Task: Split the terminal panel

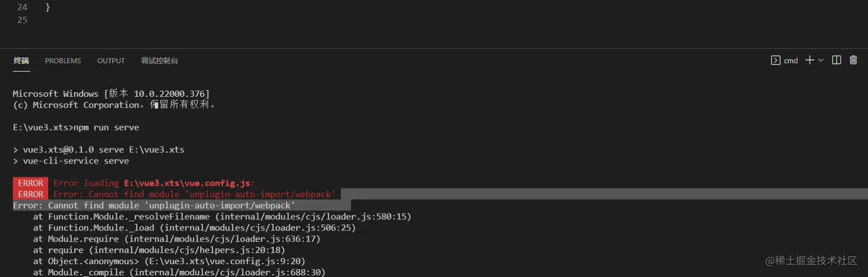Action: [836, 60]
